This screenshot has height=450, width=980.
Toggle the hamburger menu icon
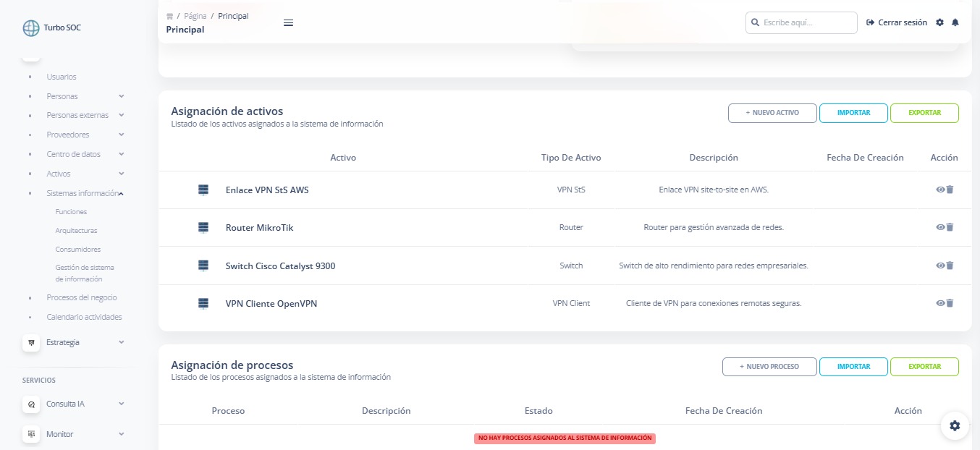point(288,22)
